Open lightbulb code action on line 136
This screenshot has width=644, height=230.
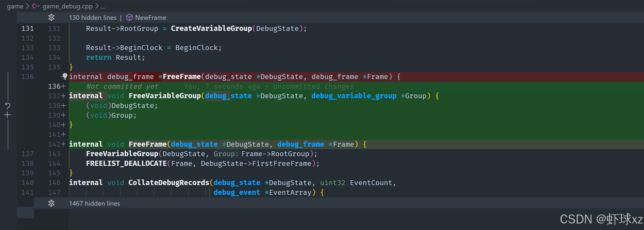[65, 76]
